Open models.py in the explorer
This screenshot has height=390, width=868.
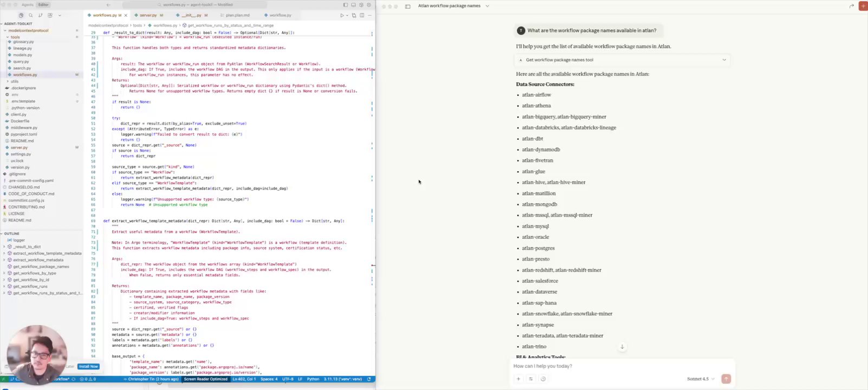point(23,55)
